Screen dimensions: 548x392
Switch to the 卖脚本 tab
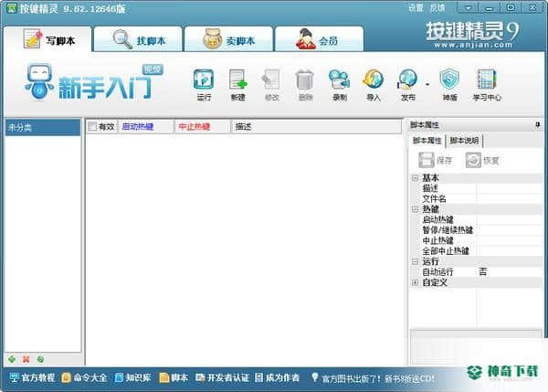coord(228,39)
